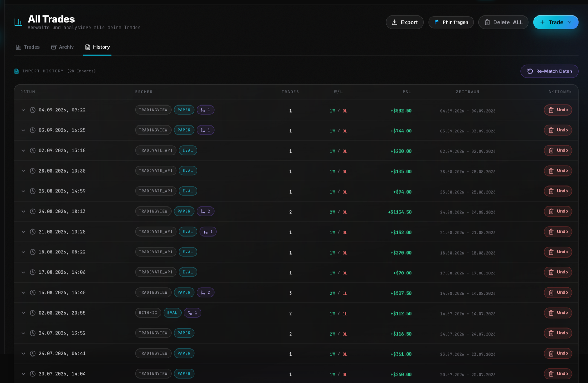Viewport: 588px width, 383px height.
Task: Click the clock icon in the 14.08.2026, 15:40 row
Action: 33,292
